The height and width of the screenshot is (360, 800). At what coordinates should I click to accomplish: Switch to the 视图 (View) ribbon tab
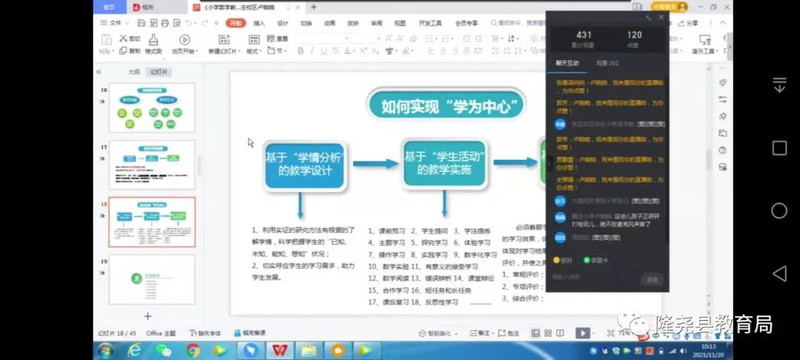coord(400,23)
